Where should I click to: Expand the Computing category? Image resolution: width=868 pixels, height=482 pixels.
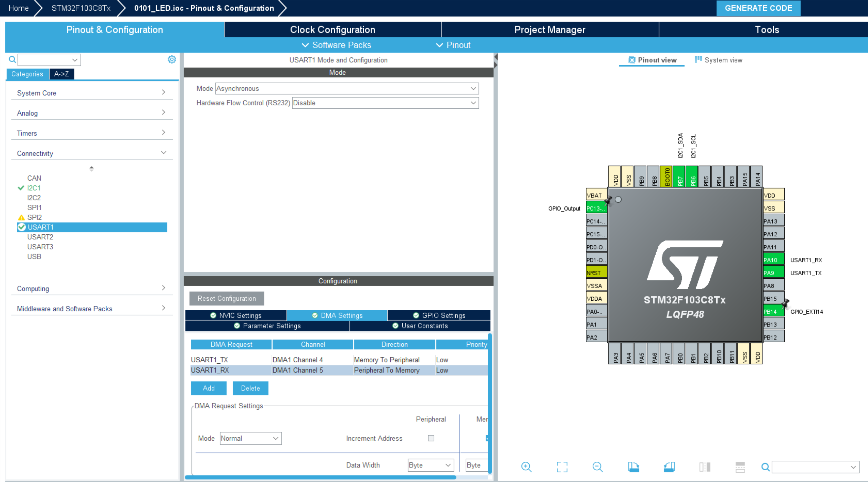tap(92, 288)
